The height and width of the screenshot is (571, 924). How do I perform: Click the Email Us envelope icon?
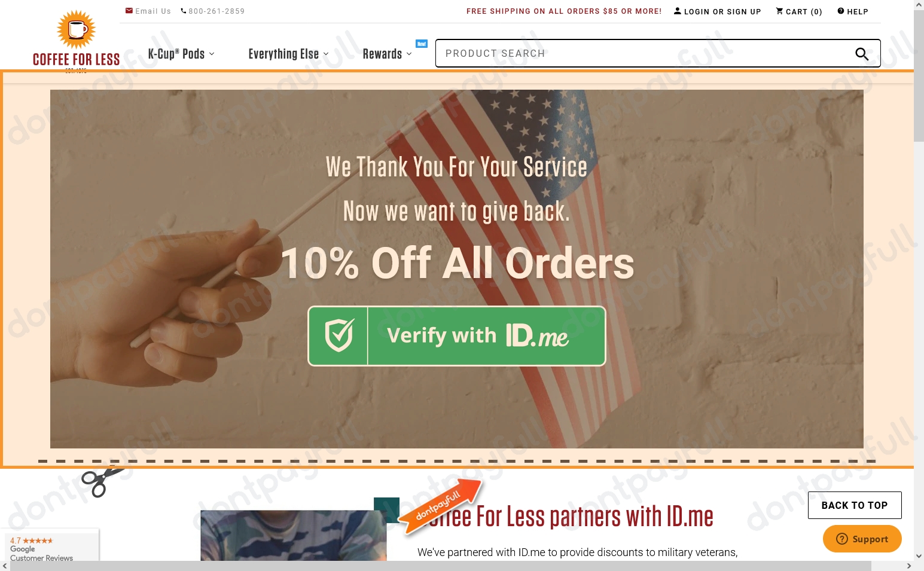(x=129, y=11)
